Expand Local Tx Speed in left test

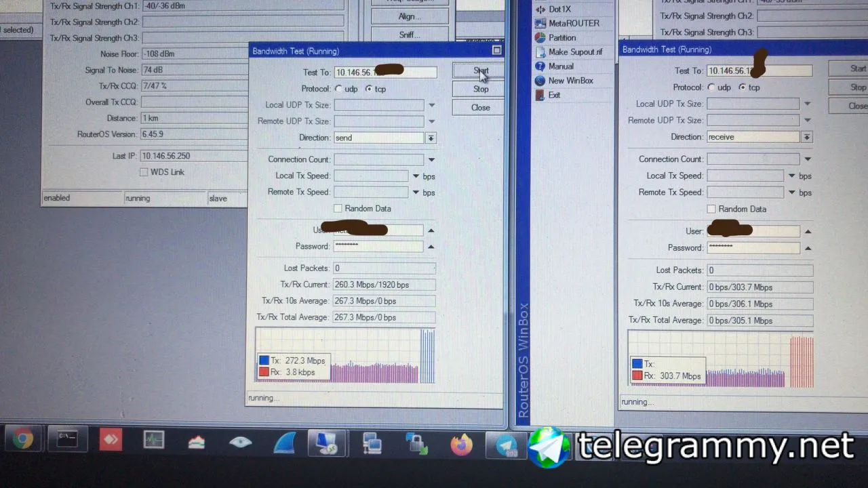coord(416,176)
